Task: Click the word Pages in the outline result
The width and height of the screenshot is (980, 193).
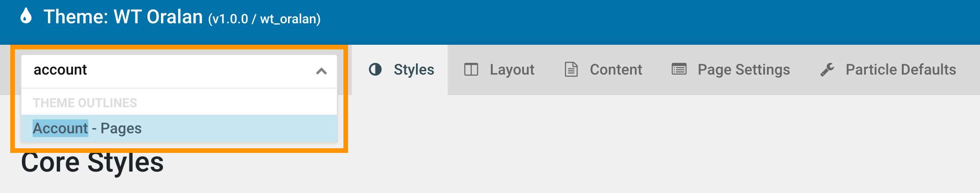Action: click(x=121, y=128)
